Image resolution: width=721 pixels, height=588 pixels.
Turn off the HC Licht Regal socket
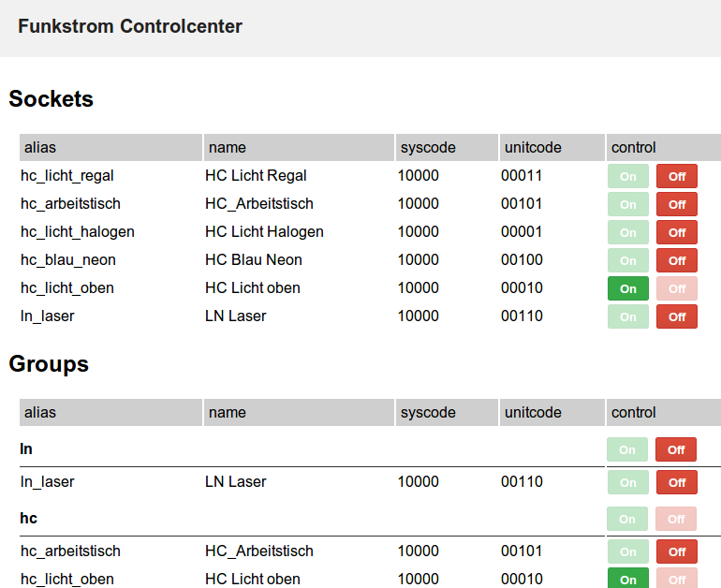677,176
